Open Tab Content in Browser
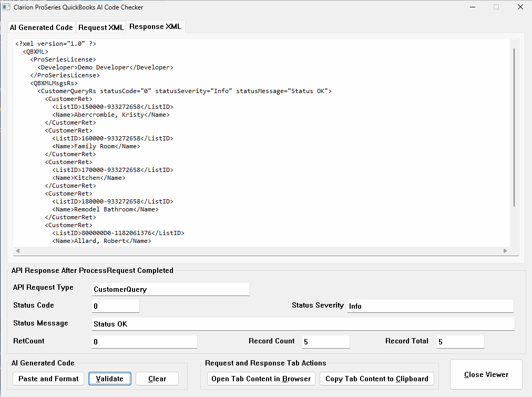The height and width of the screenshot is (397, 532). coord(261,379)
